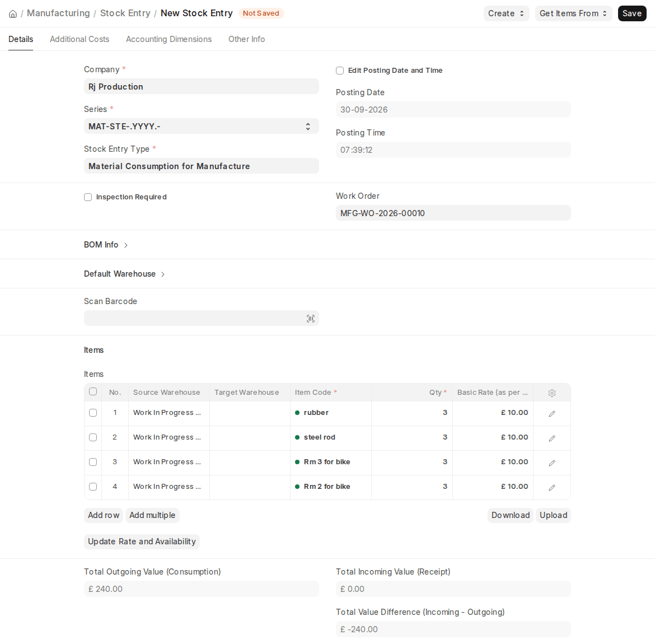This screenshot has width=655, height=644.
Task: Click Update Rate and Availability button
Action: coord(142,542)
